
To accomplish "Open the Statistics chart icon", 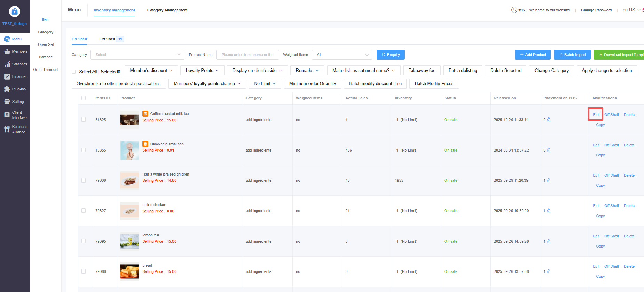I will 7,64.
